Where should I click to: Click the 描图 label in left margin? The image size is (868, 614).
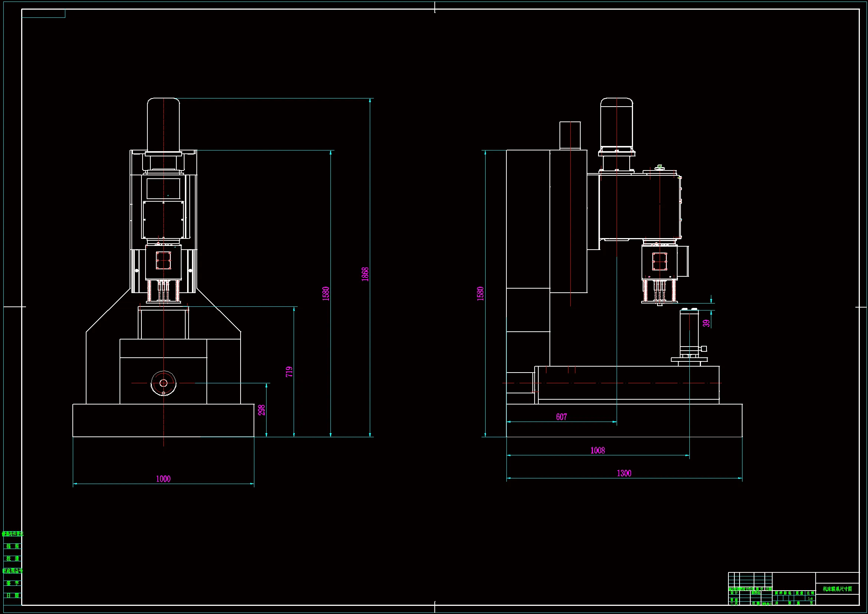(x=13, y=546)
